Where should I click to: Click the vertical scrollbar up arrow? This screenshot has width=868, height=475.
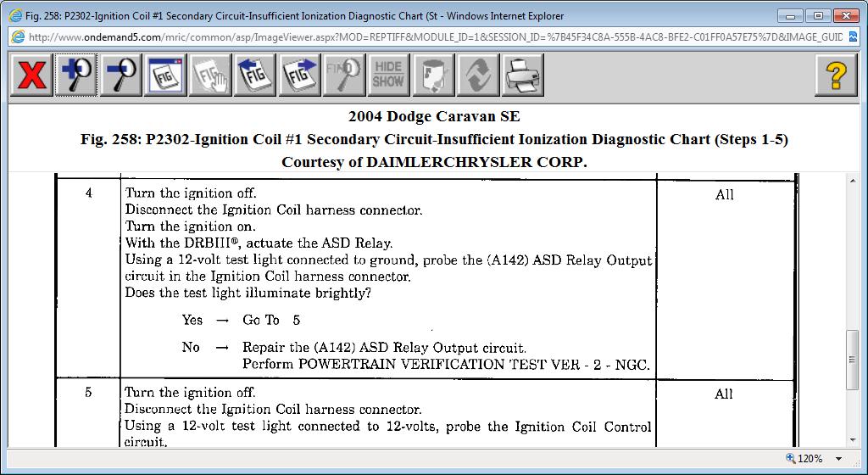tap(853, 181)
